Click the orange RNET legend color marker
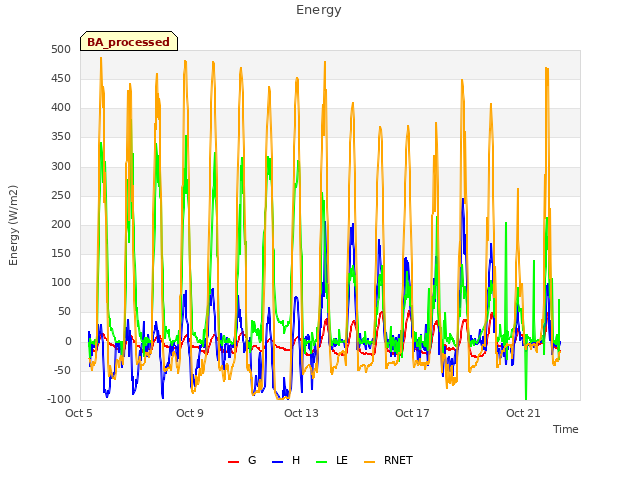 [369, 462]
